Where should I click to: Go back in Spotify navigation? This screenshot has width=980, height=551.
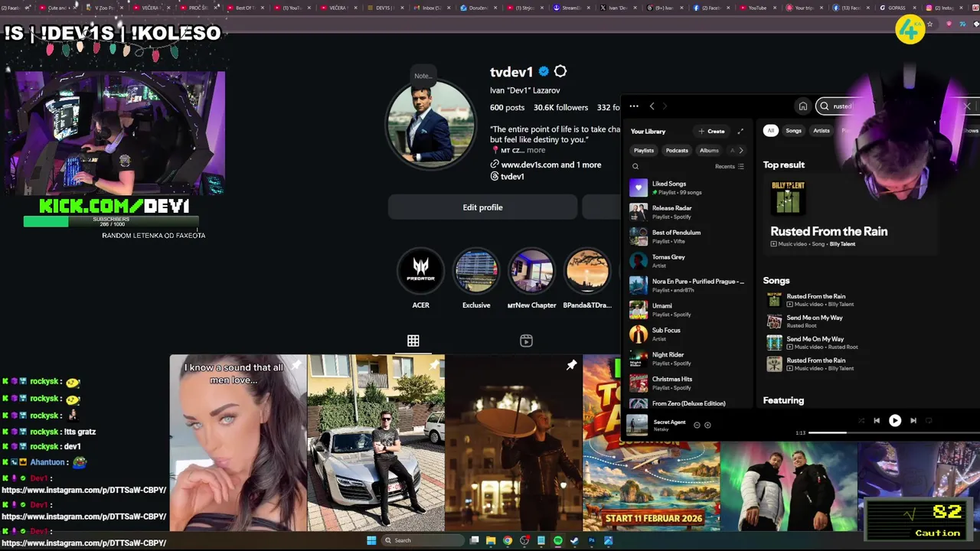[x=652, y=106]
